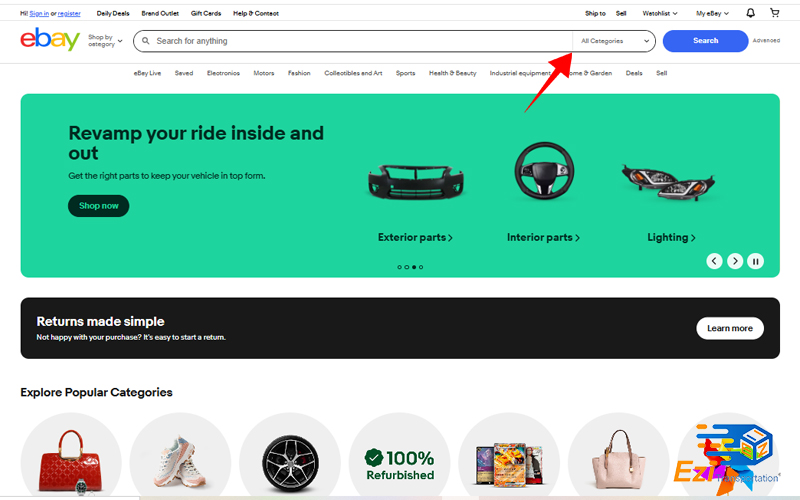
Task: Click the Exterior parts link
Action: point(415,238)
